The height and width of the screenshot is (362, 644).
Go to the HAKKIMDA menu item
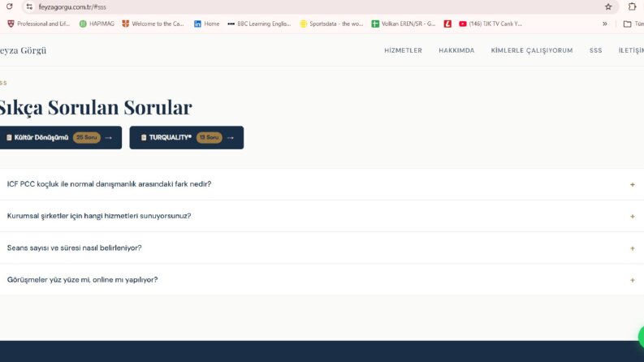click(456, 50)
